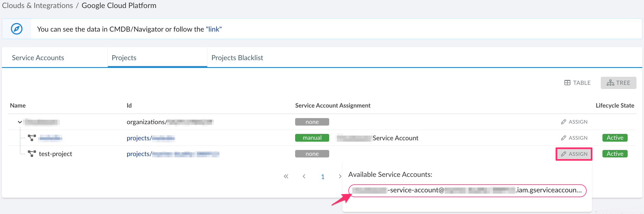Click ASSIGN for test-project
The height and width of the screenshot is (214, 644).
[574, 154]
